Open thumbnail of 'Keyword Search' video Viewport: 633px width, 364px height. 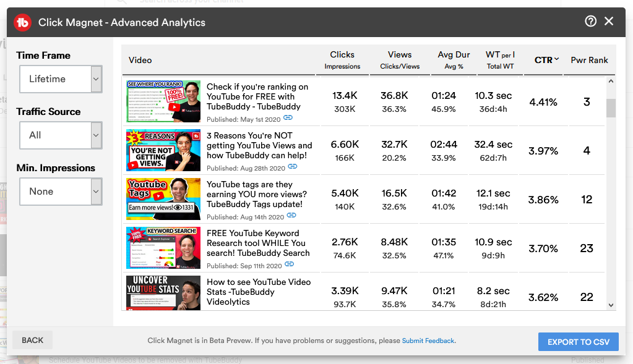(163, 247)
